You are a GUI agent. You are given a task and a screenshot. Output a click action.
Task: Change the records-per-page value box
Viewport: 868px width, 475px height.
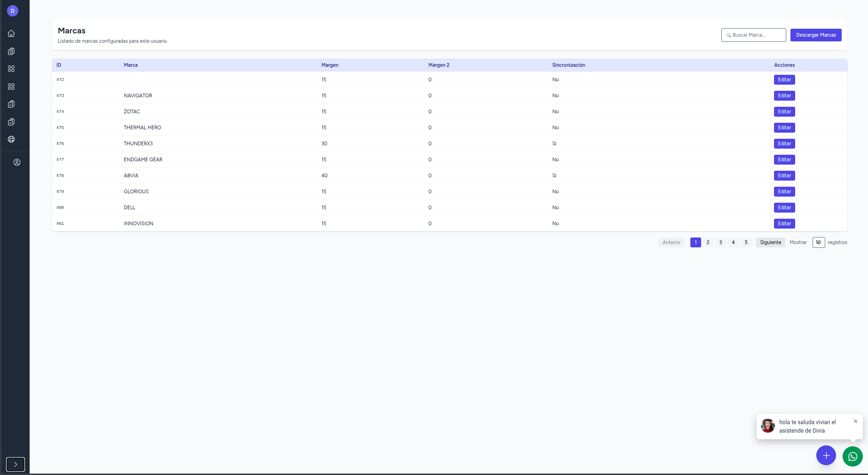coord(818,242)
